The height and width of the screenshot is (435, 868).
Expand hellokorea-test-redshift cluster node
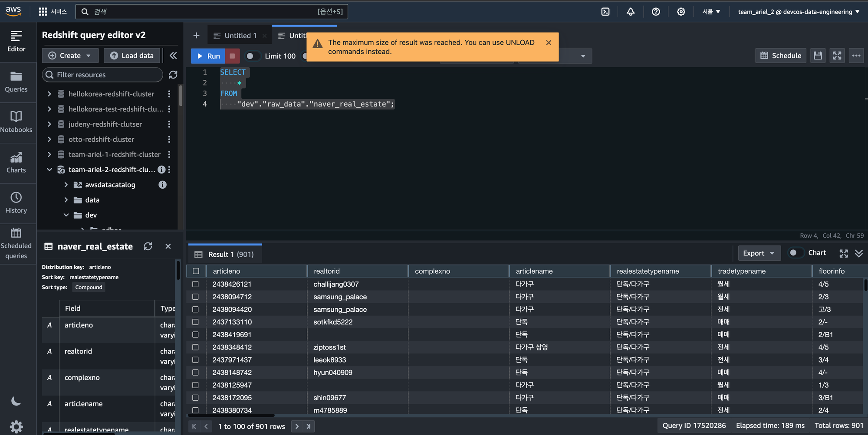[49, 109]
